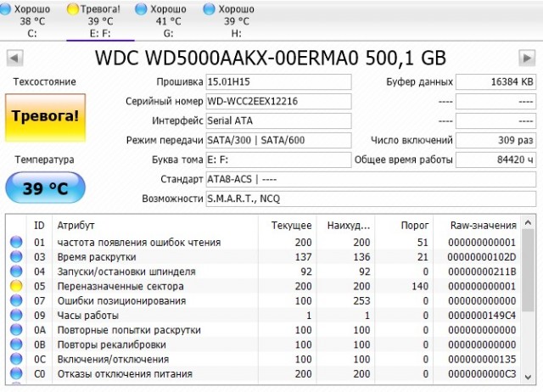The height and width of the screenshot is (392, 543).
Task: Click blue status icon of attribute C0
Action: [x=16, y=373]
